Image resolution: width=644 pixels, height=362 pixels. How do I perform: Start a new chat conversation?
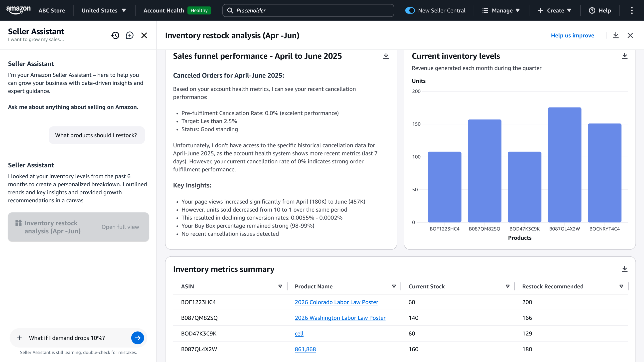coord(130,35)
